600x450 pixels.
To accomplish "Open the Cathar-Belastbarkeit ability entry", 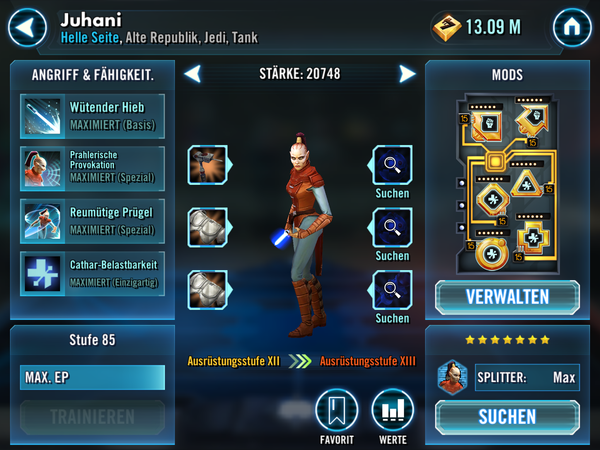I will pyautogui.click(x=93, y=274).
